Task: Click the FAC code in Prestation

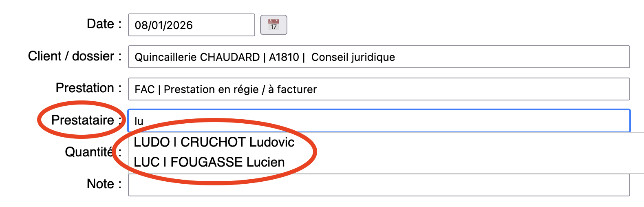Action: (x=145, y=89)
